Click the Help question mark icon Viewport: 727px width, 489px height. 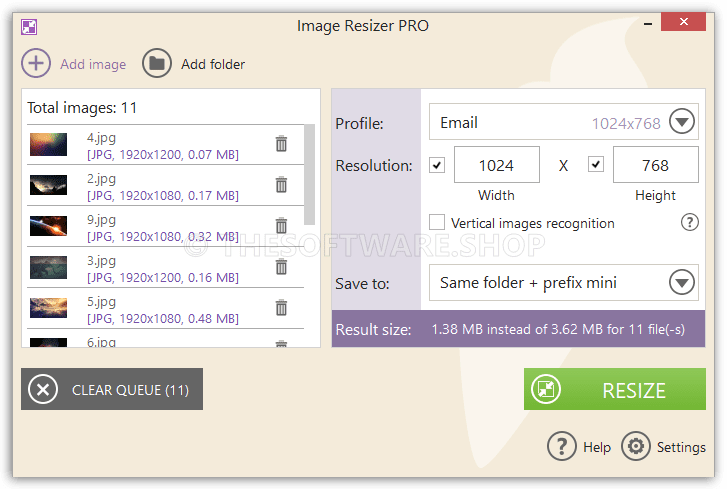pos(561,446)
